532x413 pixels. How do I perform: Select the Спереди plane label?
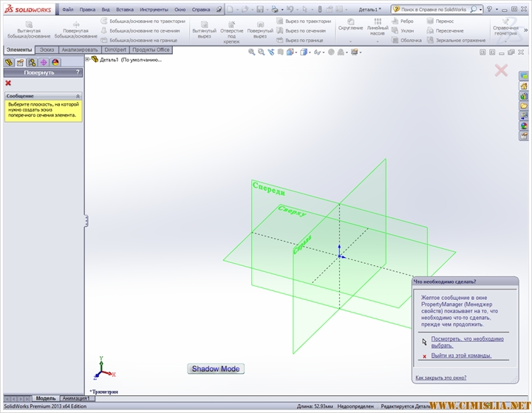[x=268, y=188]
